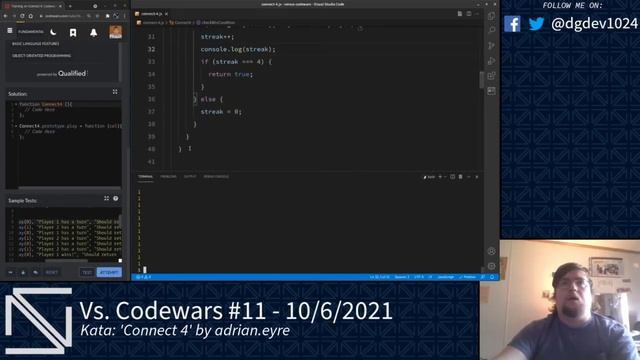Open the Run and Debug activity icon

point(491,60)
